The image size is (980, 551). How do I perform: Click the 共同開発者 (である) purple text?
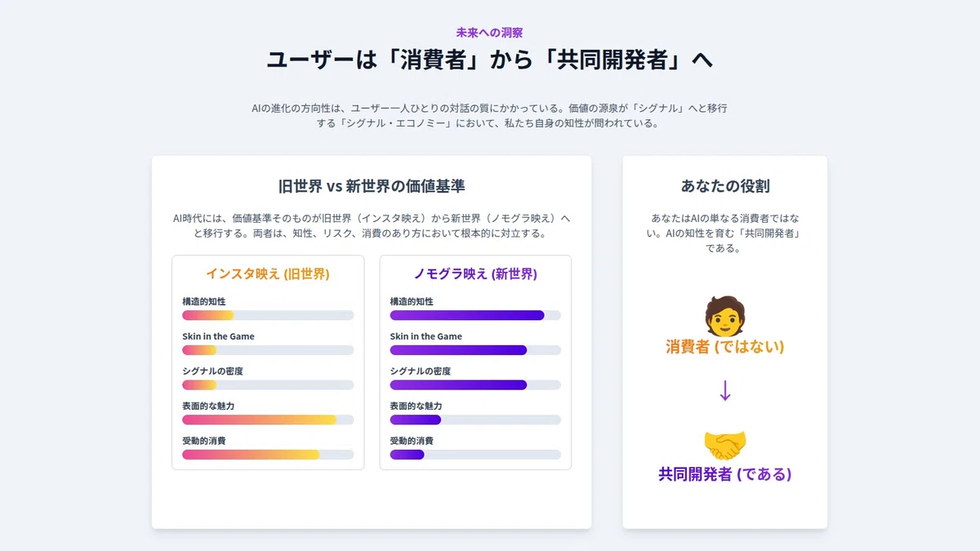[724, 474]
